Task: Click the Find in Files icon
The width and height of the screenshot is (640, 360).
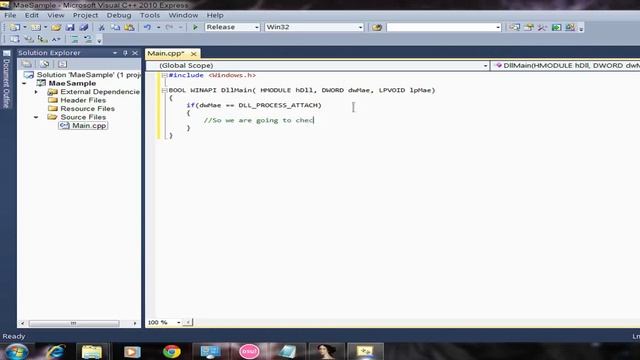Action: point(377,27)
